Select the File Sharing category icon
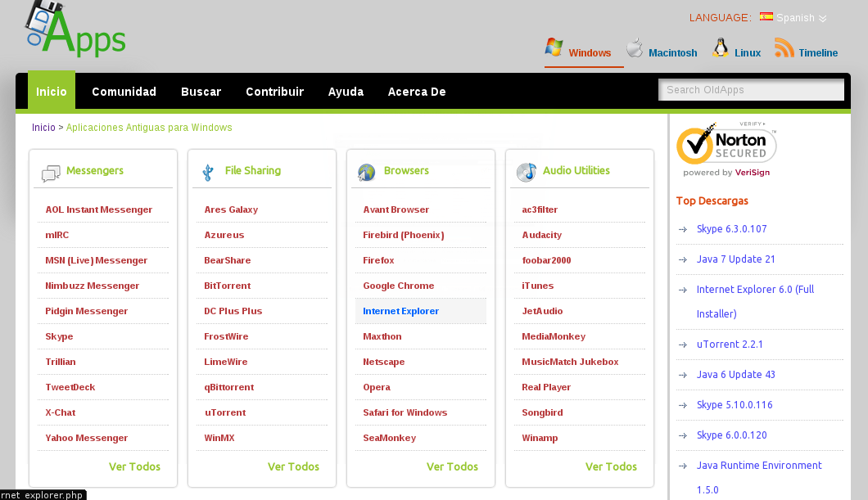 click(207, 171)
